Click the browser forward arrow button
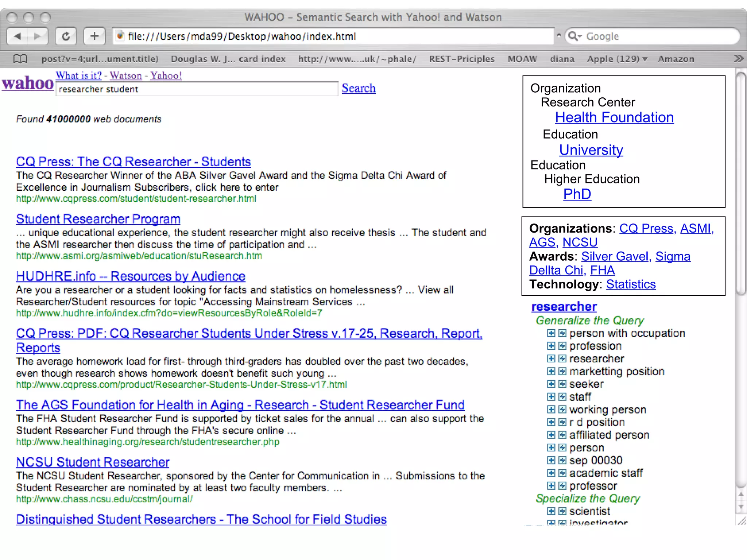Viewport: 747px width, 560px height. click(38, 36)
